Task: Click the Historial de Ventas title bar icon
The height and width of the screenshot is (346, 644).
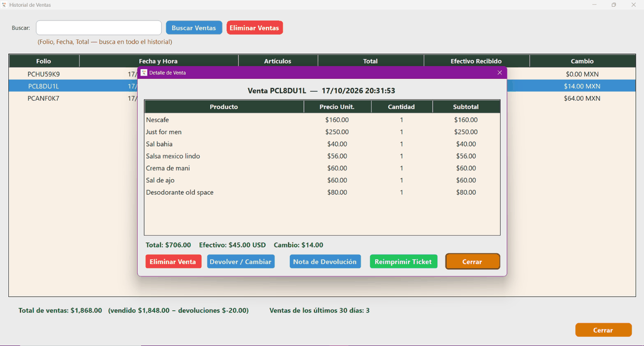Action: coord(4,5)
